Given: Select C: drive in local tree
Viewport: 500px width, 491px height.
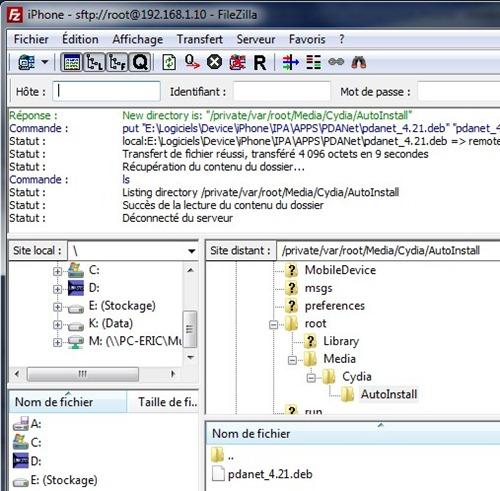Looking at the screenshot, I should (94, 270).
